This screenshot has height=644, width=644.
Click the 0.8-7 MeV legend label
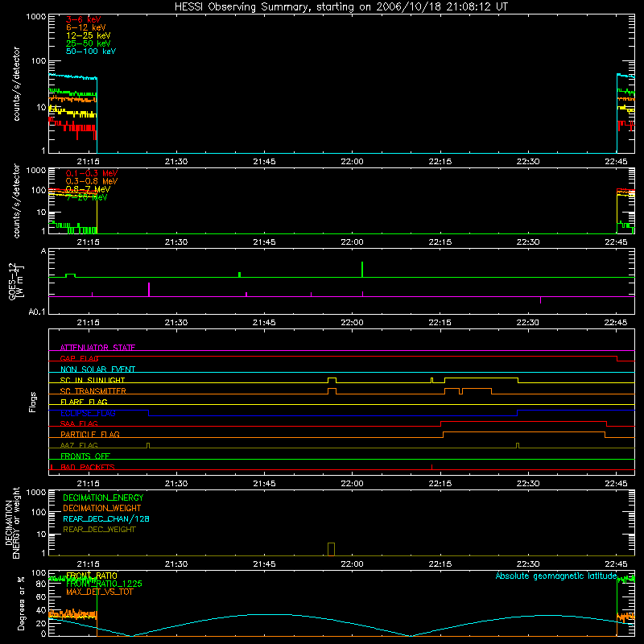(x=88, y=189)
